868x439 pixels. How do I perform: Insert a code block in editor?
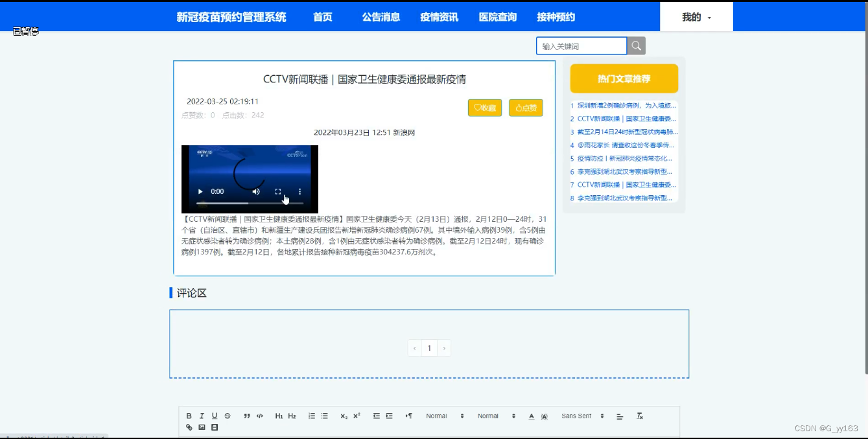[260, 416]
